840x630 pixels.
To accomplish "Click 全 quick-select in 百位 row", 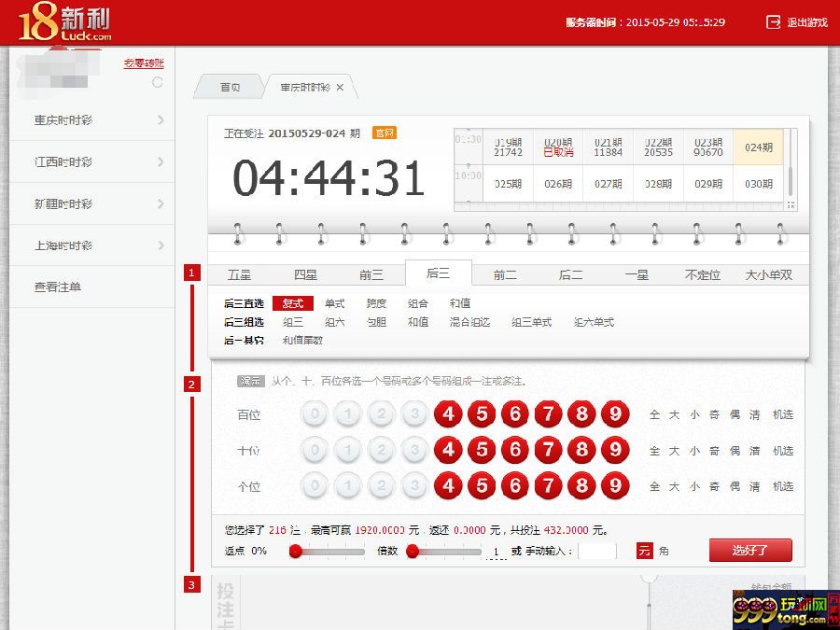I will (x=654, y=414).
